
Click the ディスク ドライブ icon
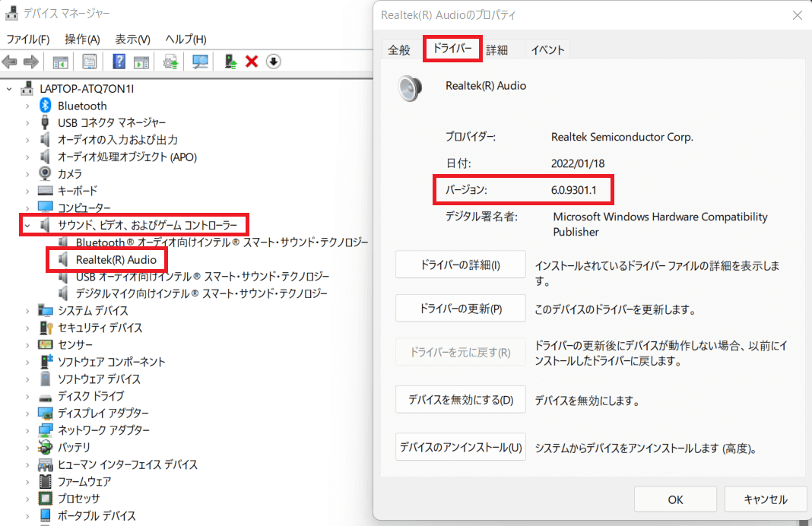point(46,398)
